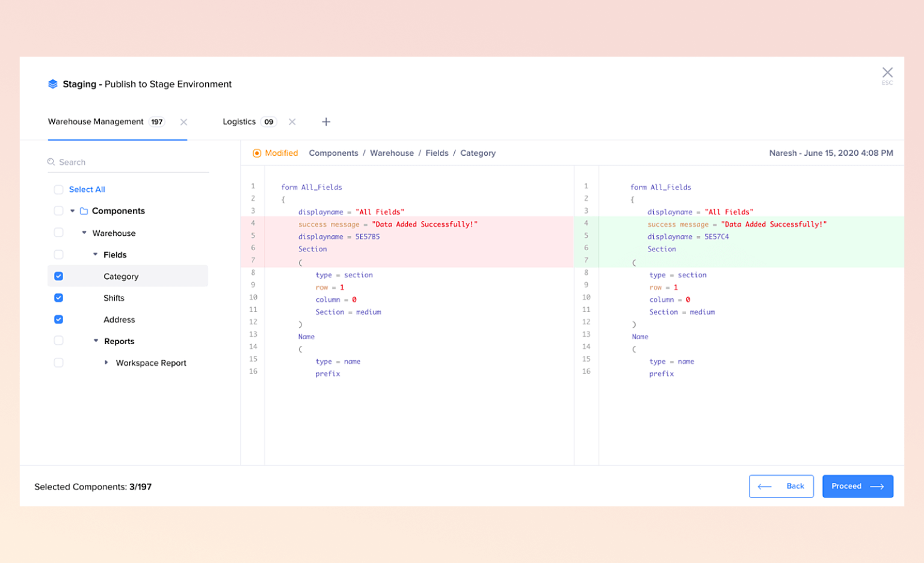Click "form All_Fields" in right diff pane
Viewport: 924px width, 563px height.
tap(661, 187)
